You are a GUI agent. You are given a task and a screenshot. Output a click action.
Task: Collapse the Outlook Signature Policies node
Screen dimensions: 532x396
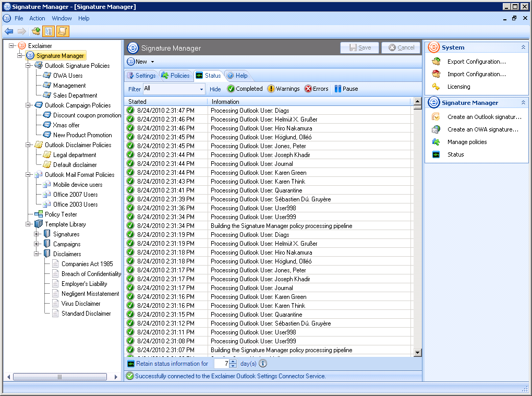[x=29, y=66]
